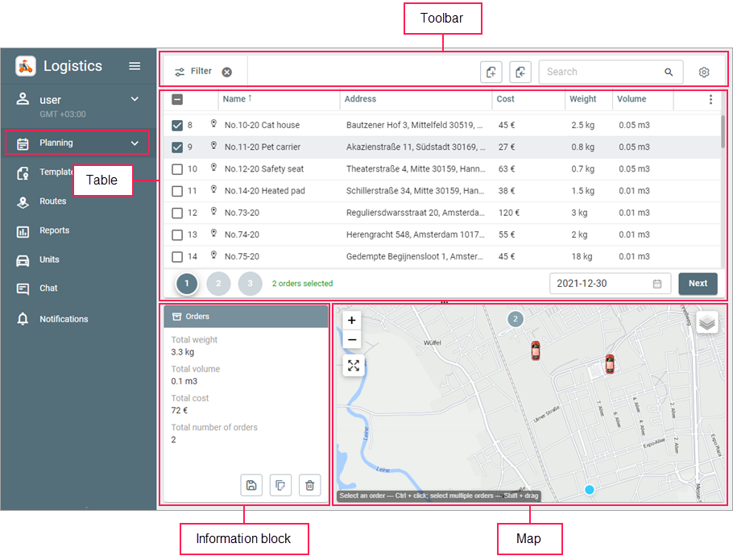Click the hamburger menu icon beside Logistics
Viewport: 733px width, 560px height.
[x=135, y=66]
